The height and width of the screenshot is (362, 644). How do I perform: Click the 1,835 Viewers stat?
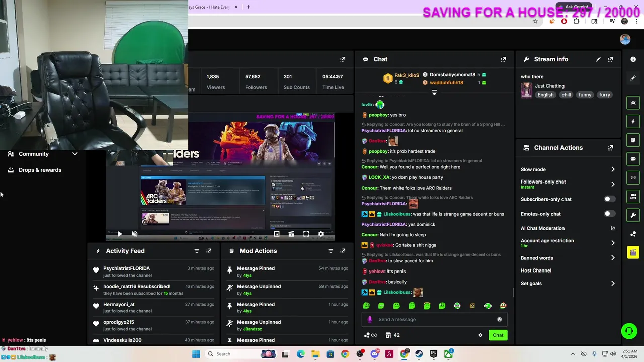216,82
